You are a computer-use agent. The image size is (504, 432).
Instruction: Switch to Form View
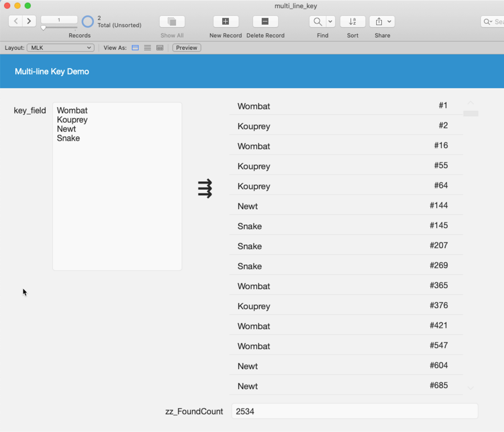[135, 48]
